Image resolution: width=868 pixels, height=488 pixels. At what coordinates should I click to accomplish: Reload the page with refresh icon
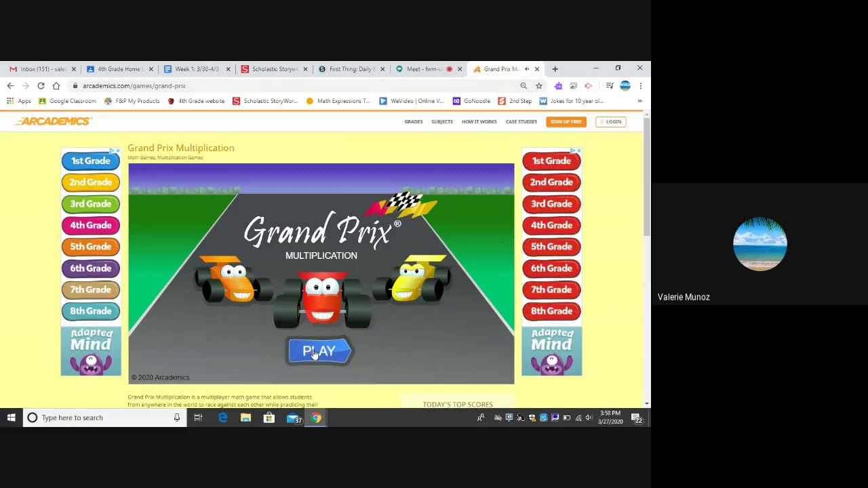point(41,86)
